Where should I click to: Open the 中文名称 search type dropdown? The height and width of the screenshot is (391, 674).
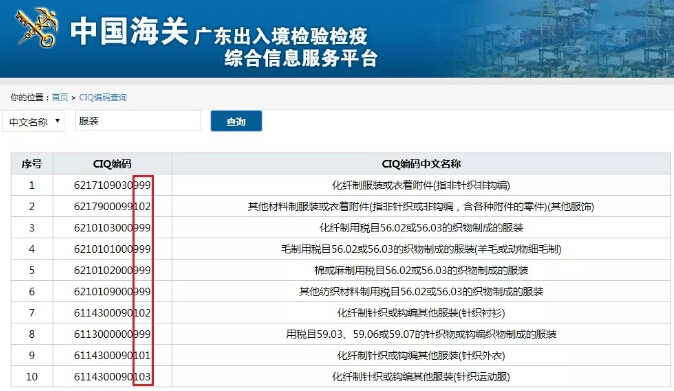(x=34, y=122)
